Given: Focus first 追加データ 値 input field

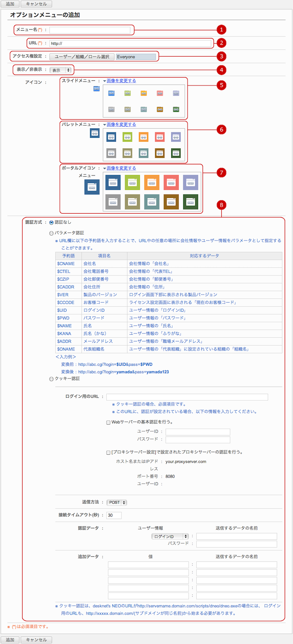Looking at the screenshot, I should [x=148, y=565].
